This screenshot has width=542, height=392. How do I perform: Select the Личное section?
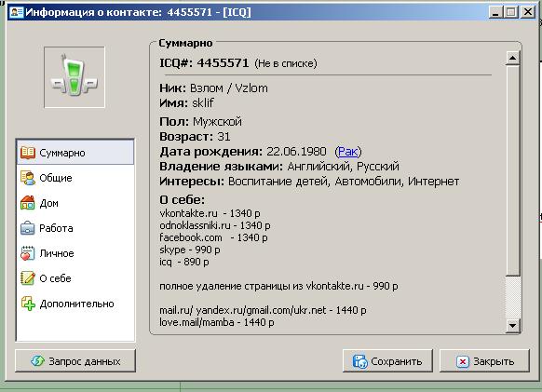75,253
